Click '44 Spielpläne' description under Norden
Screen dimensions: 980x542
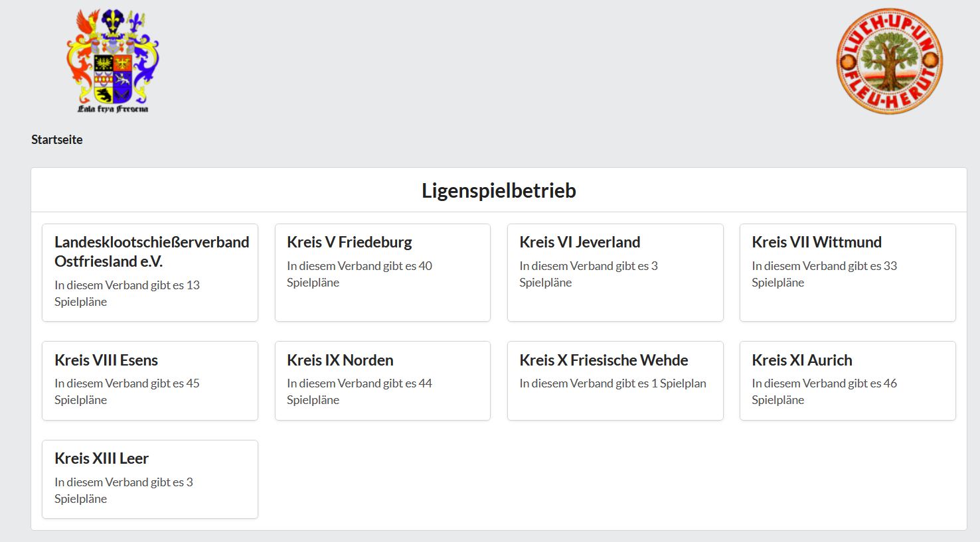359,391
